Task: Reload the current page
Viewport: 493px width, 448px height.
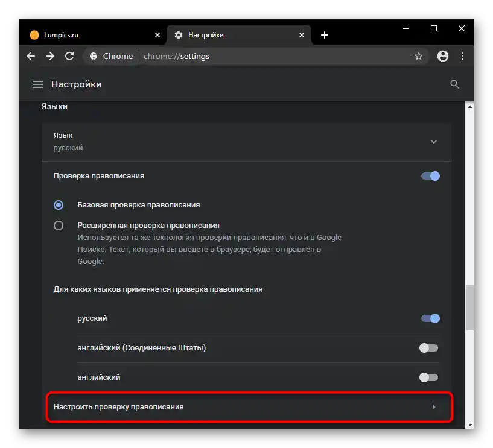Action: pyautogui.click(x=69, y=56)
